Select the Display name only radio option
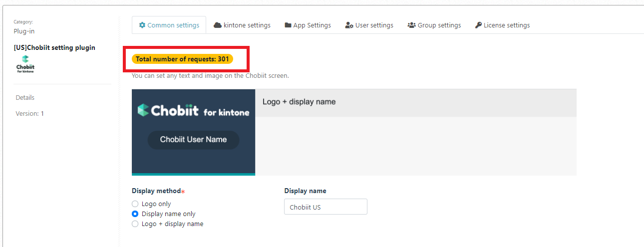This screenshot has height=247, width=644. point(135,214)
